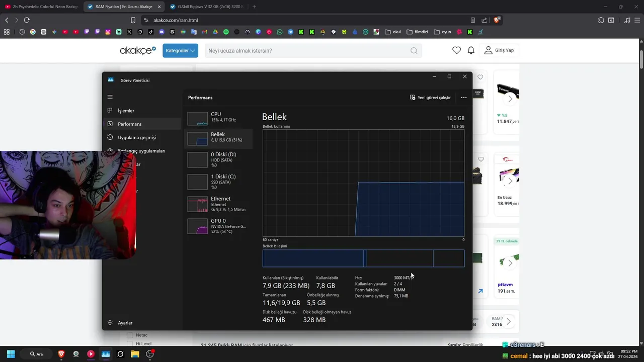Open akakçe notifications bell icon
This screenshot has width=644, height=362.
coord(471,50)
